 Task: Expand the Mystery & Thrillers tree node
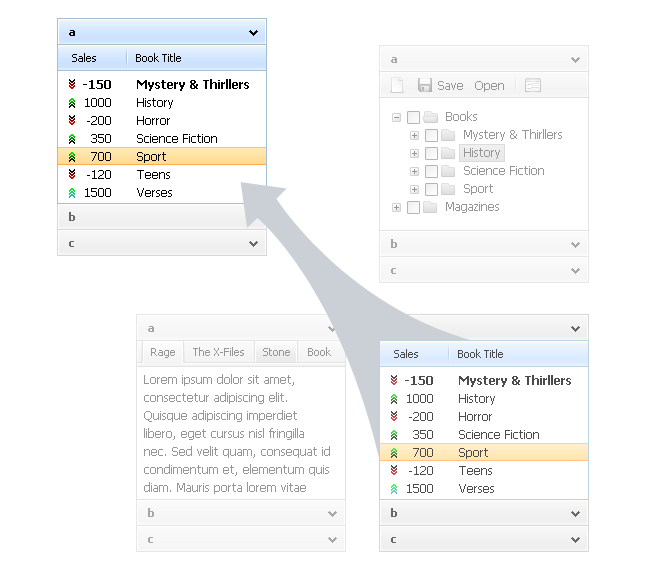pyautogui.click(x=415, y=135)
